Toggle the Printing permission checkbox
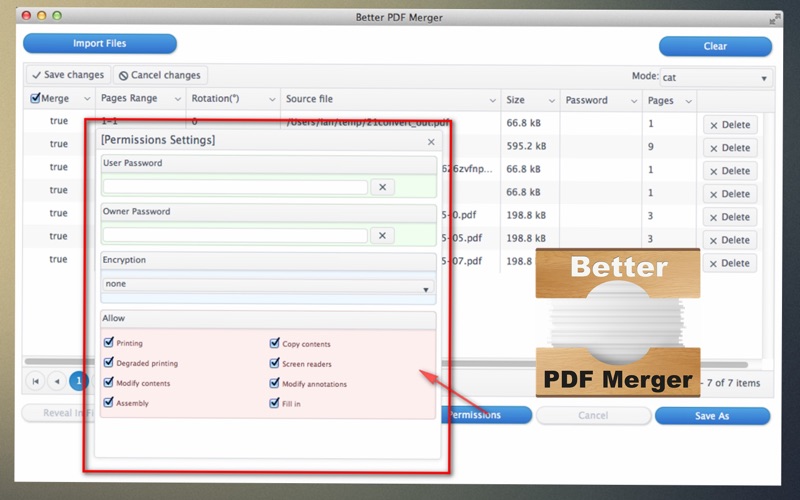This screenshot has height=500, width=800. [109, 342]
